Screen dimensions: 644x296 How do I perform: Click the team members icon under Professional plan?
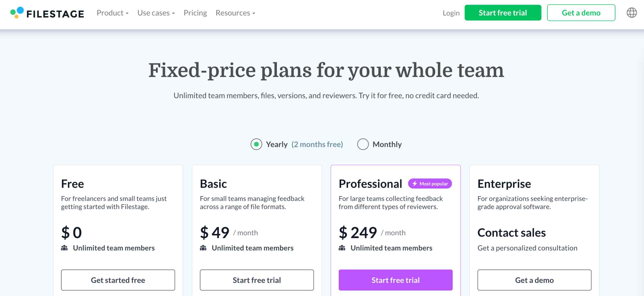coord(342,248)
